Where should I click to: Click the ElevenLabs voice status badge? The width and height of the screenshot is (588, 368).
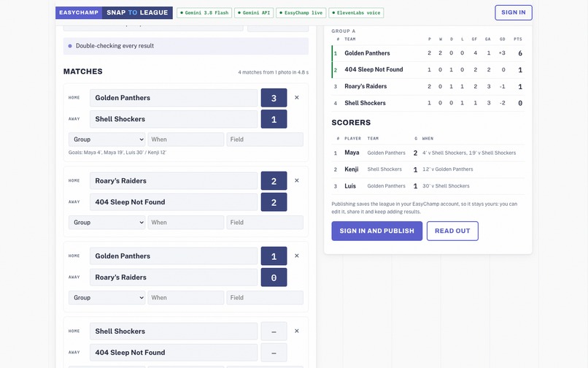point(356,12)
